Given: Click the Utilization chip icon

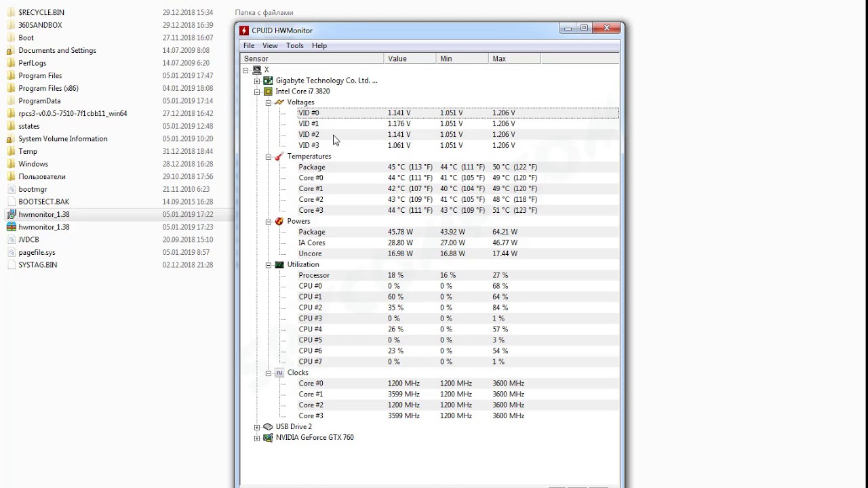Looking at the screenshot, I should tap(279, 265).
